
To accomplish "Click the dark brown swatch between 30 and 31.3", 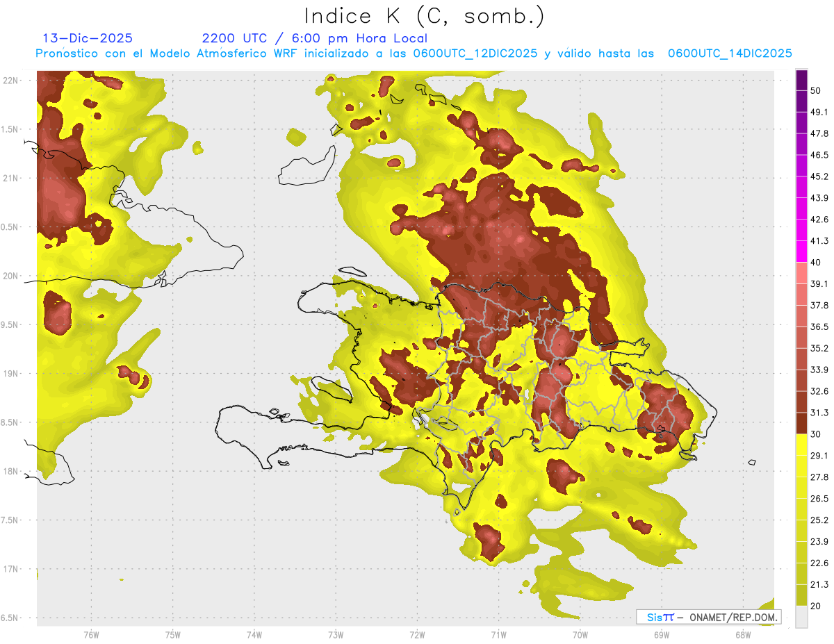I will (x=801, y=423).
